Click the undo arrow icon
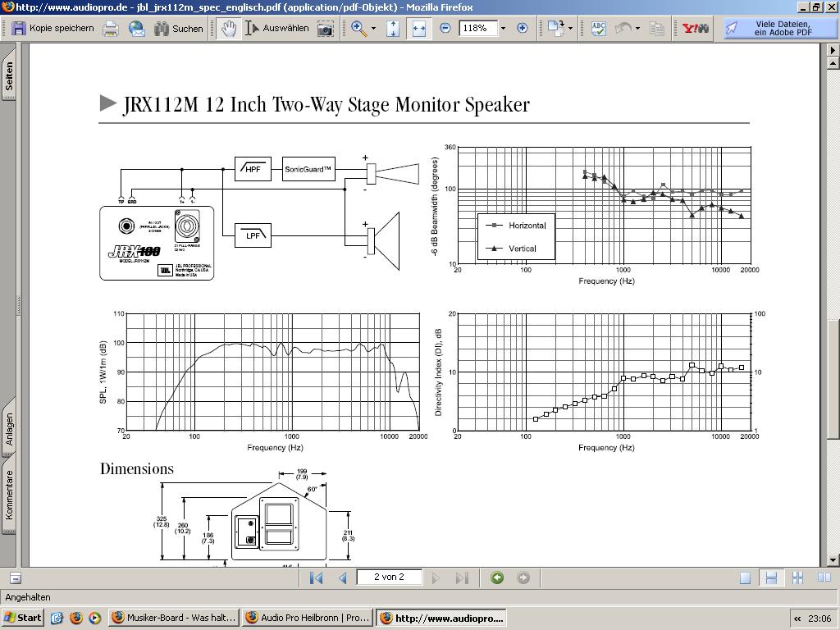This screenshot has height=630, width=840. 623,29
